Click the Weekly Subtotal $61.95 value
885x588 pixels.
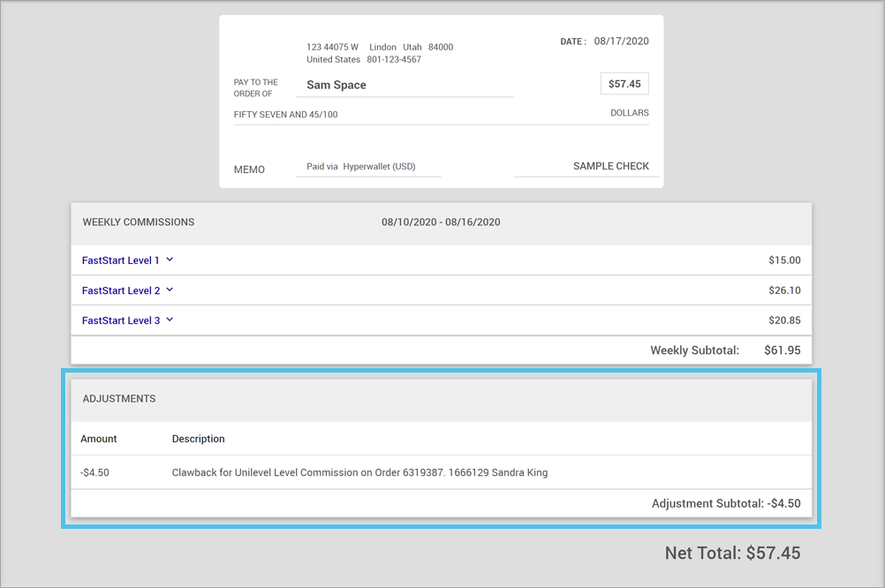pos(782,351)
